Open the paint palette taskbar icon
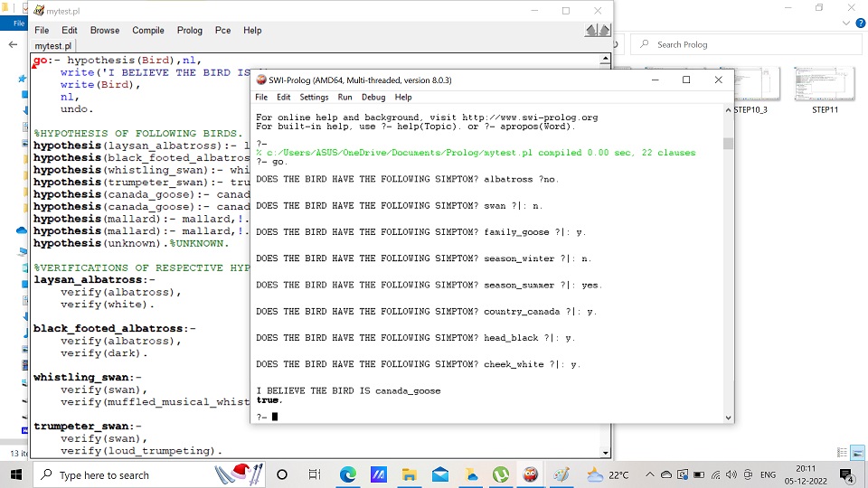This screenshot has height=488, width=868. 561,474
